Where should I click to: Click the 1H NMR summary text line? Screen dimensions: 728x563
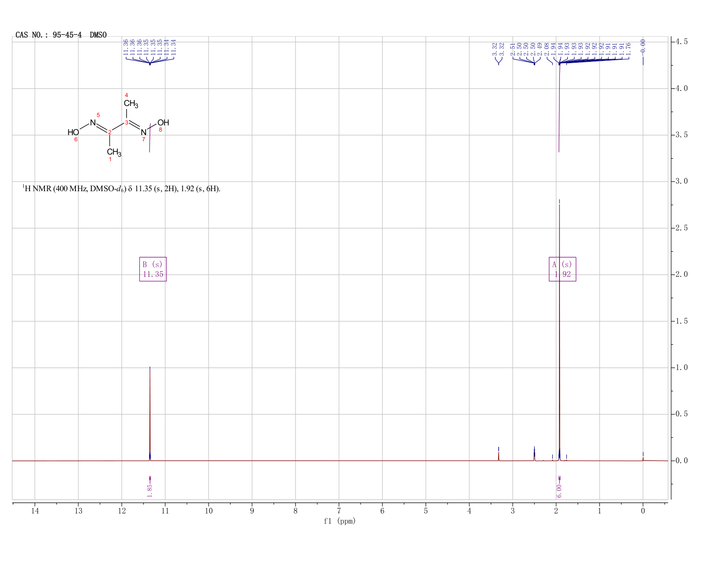(122, 189)
